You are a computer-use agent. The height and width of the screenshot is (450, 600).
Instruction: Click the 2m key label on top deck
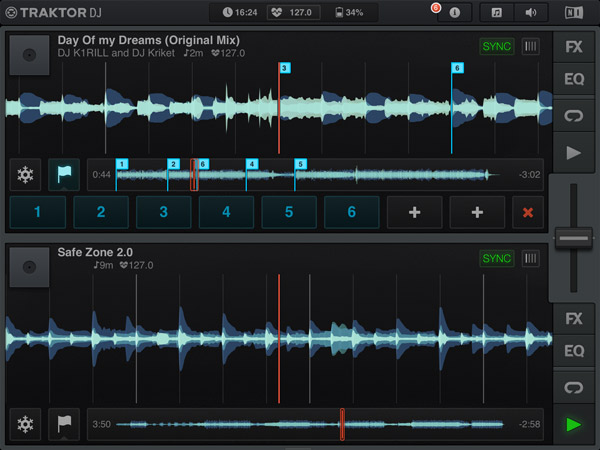(x=194, y=53)
